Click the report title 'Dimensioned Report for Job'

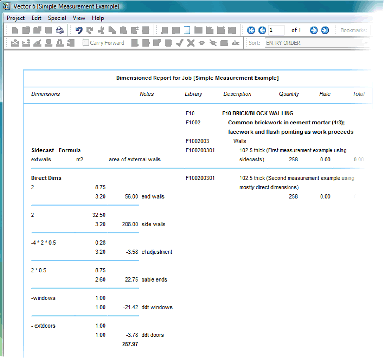pos(155,78)
